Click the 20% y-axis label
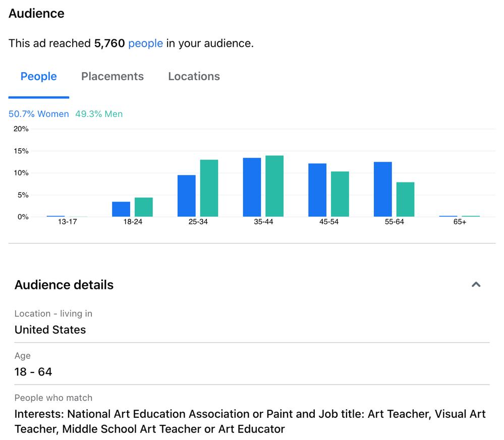Viewport: 504px width, 440px height. click(21, 129)
